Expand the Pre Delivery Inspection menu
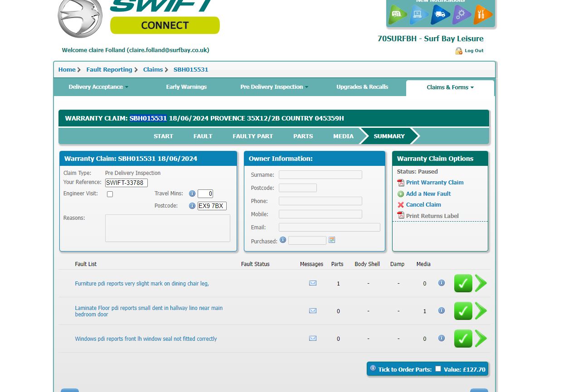The height and width of the screenshot is (392, 573). coord(274,87)
